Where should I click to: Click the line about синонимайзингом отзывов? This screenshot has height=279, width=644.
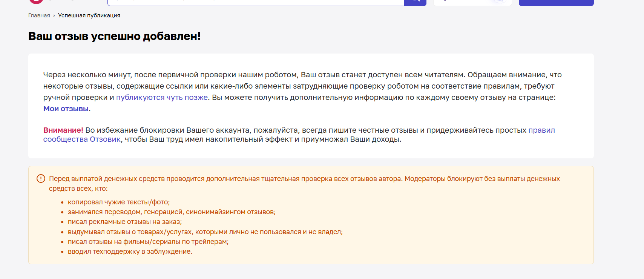tap(172, 212)
